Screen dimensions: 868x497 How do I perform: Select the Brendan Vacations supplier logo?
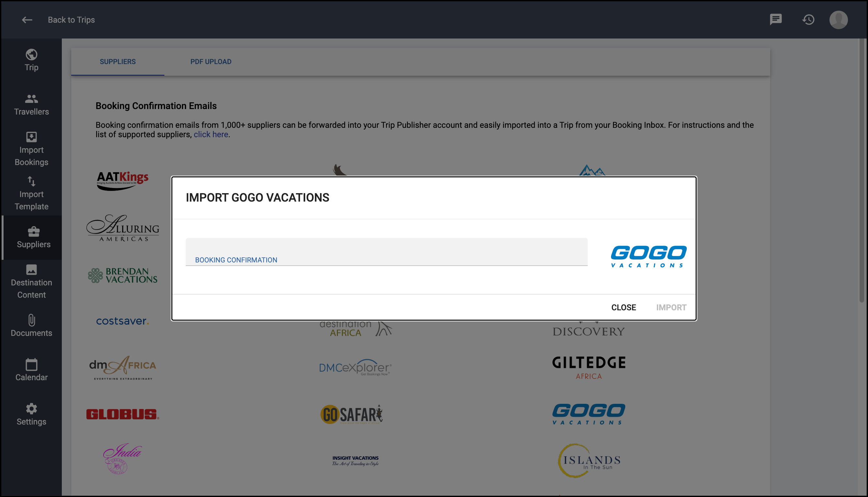(x=123, y=275)
